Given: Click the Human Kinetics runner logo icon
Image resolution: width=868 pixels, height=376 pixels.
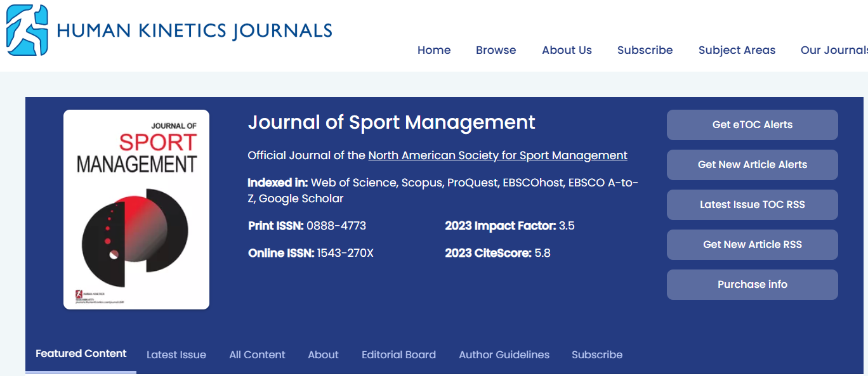Looking at the screenshot, I should [x=27, y=30].
